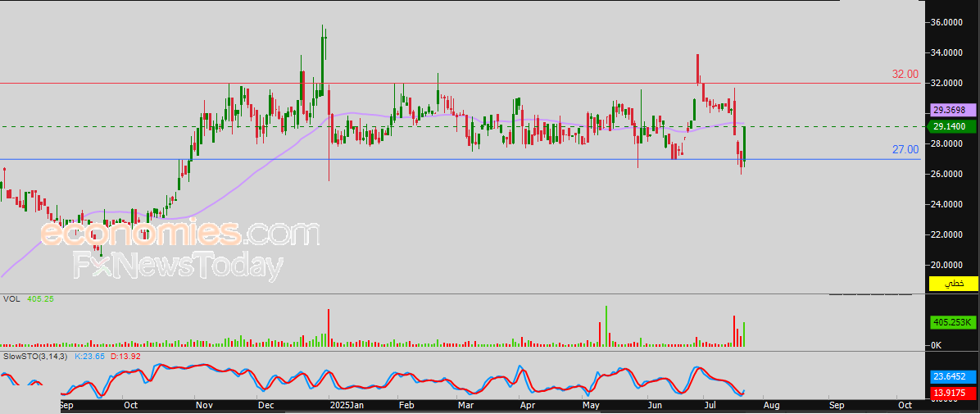Click the May date axis label
The height and width of the screenshot is (414, 980).
click(x=592, y=405)
